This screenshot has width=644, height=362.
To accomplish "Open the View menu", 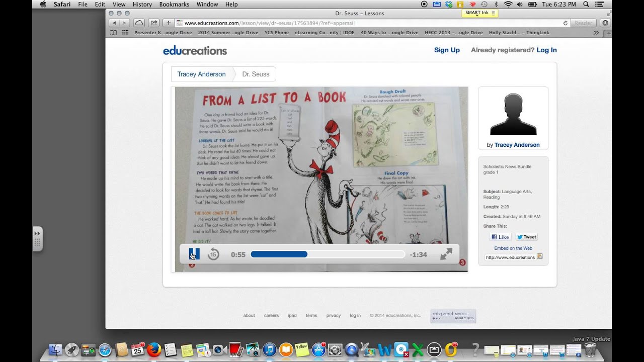I will point(119,4).
